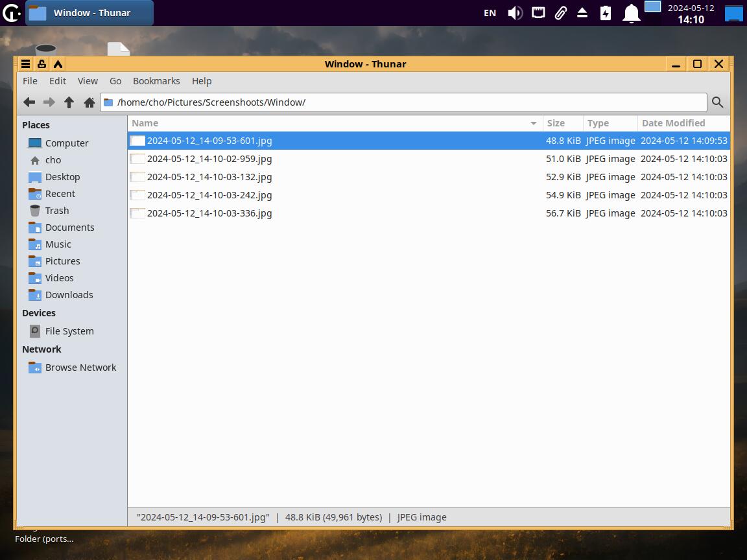747x560 pixels.
Task: Click the EN keyboard layout indicator
Action: [490, 13]
